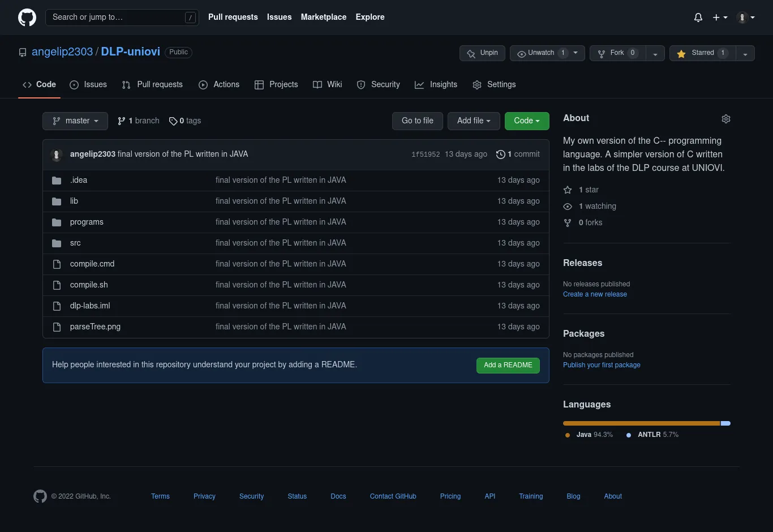Image resolution: width=773 pixels, height=532 pixels.
Task: Click the eye icon beside 1 watching
Action: (568, 207)
